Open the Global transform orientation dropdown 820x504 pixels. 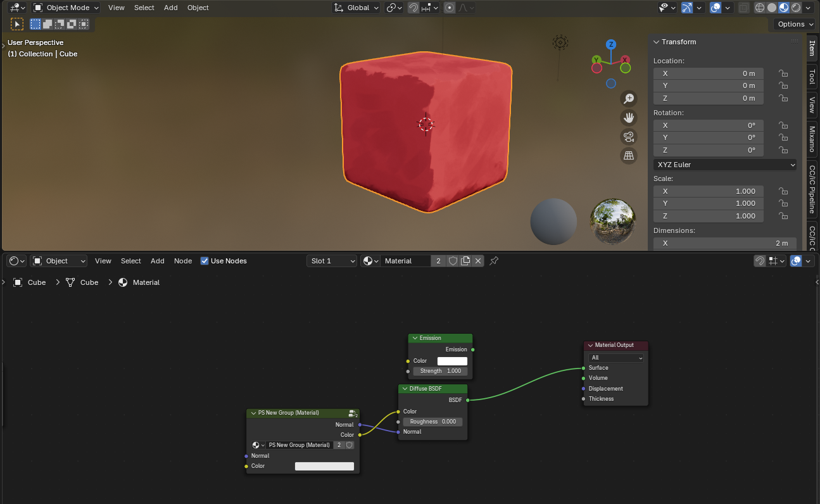click(356, 8)
